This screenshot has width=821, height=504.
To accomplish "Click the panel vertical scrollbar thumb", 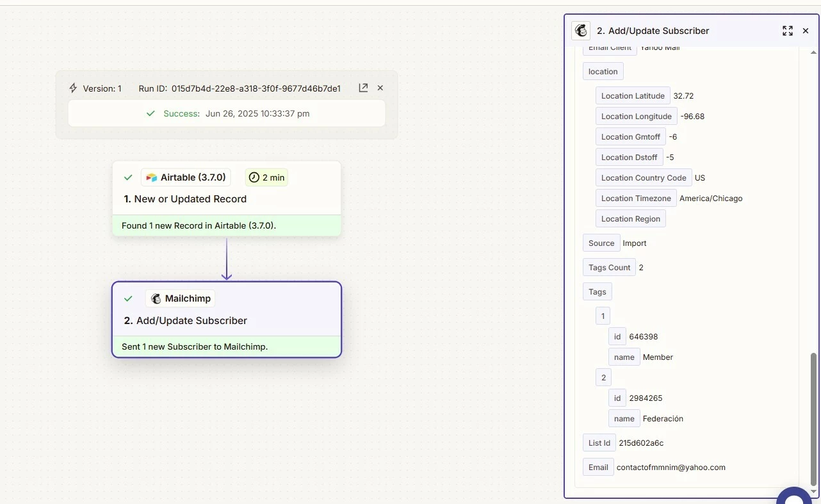I will [x=814, y=419].
